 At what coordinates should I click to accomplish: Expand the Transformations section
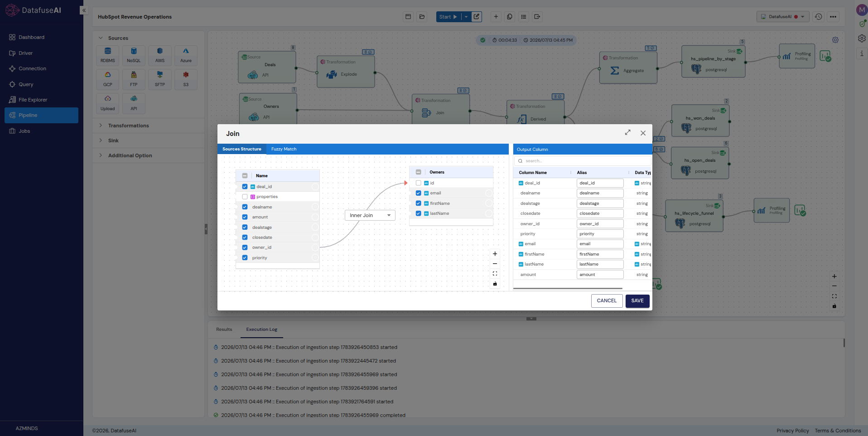point(101,126)
